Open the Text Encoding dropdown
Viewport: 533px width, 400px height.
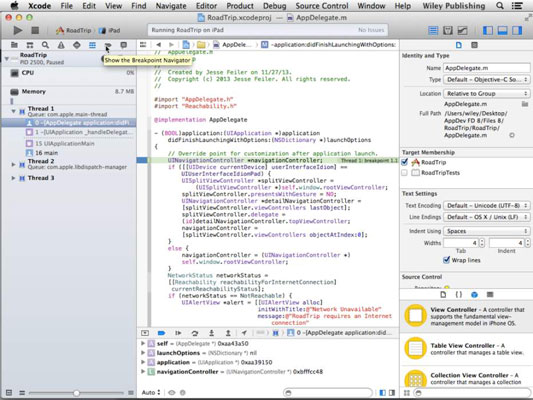486,206
